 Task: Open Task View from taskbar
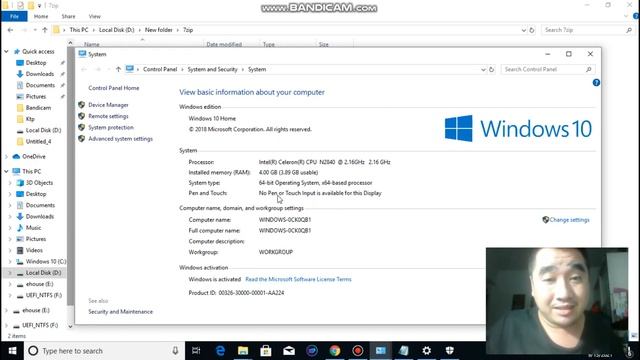196,351
